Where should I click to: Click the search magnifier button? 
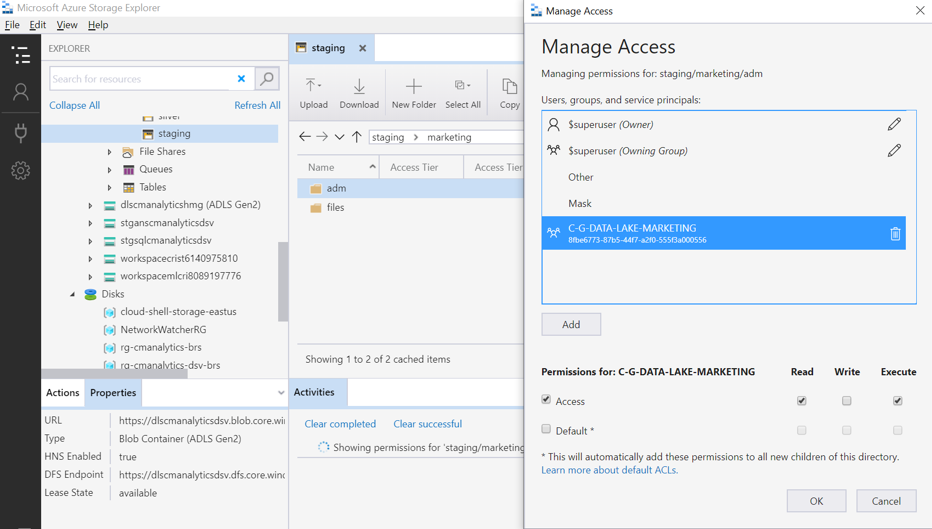267,78
